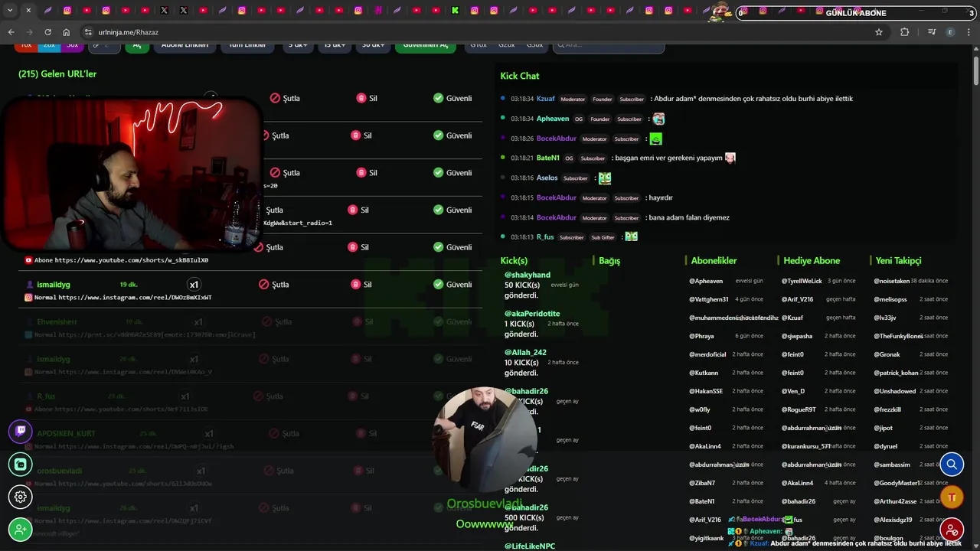Click the Hediye Abone column header
The width and height of the screenshot is (980, 551).
coord(812,261)
